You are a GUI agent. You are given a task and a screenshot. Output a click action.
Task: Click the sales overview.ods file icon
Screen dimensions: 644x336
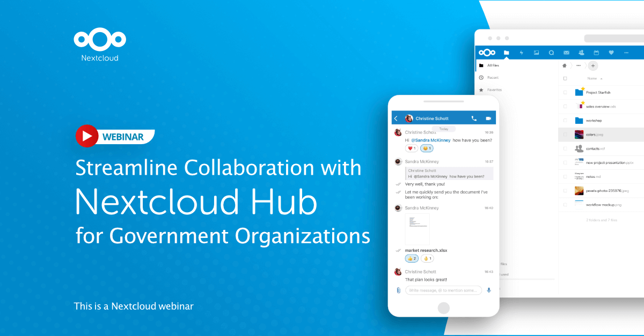click(579, 106)
